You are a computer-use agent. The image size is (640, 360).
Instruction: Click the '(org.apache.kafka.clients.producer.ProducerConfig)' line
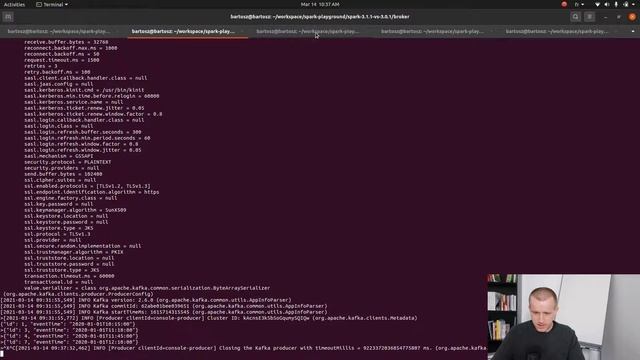point(78,294)
